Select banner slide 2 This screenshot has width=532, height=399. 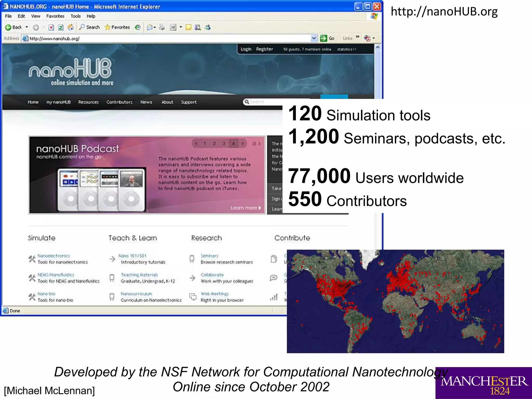[214, 143]
